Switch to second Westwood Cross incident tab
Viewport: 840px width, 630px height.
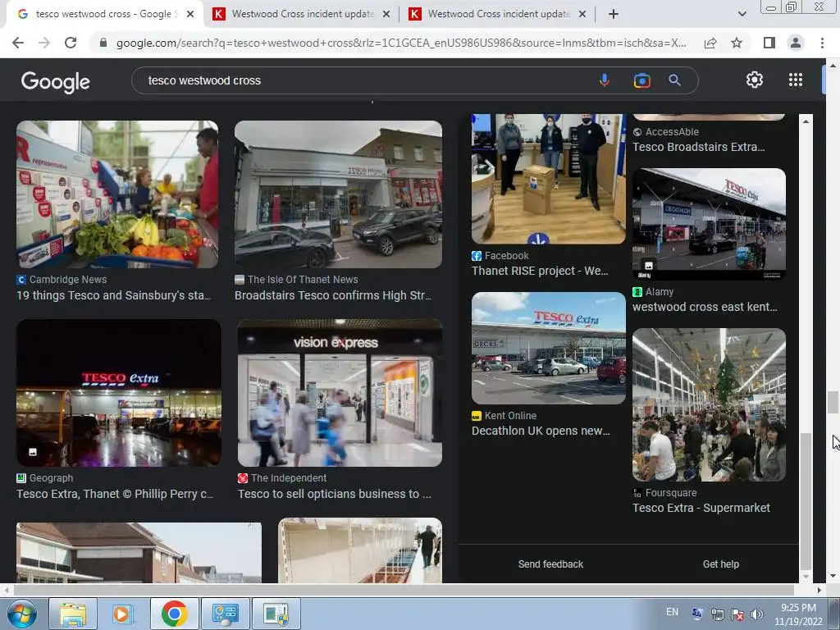tap(302, 14)
